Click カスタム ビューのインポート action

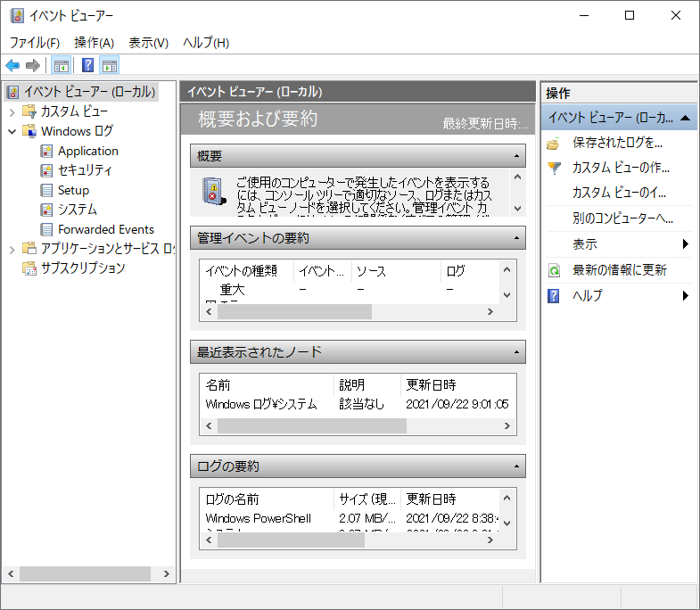tap(619, 193)
